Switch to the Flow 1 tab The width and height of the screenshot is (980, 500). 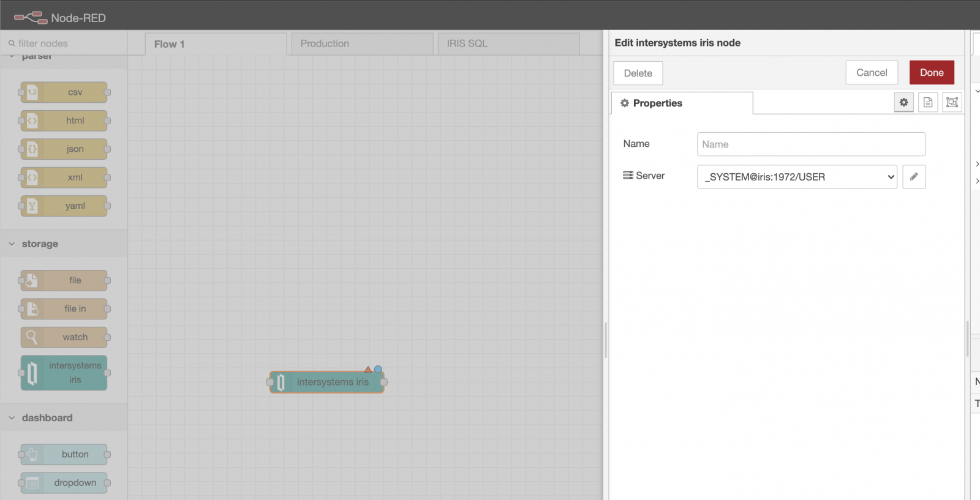click(216, 44)
